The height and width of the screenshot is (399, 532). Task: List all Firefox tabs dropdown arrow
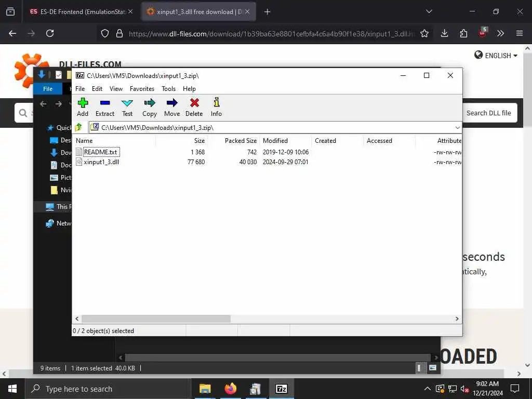pyautogui.click(x=429, y=11)
